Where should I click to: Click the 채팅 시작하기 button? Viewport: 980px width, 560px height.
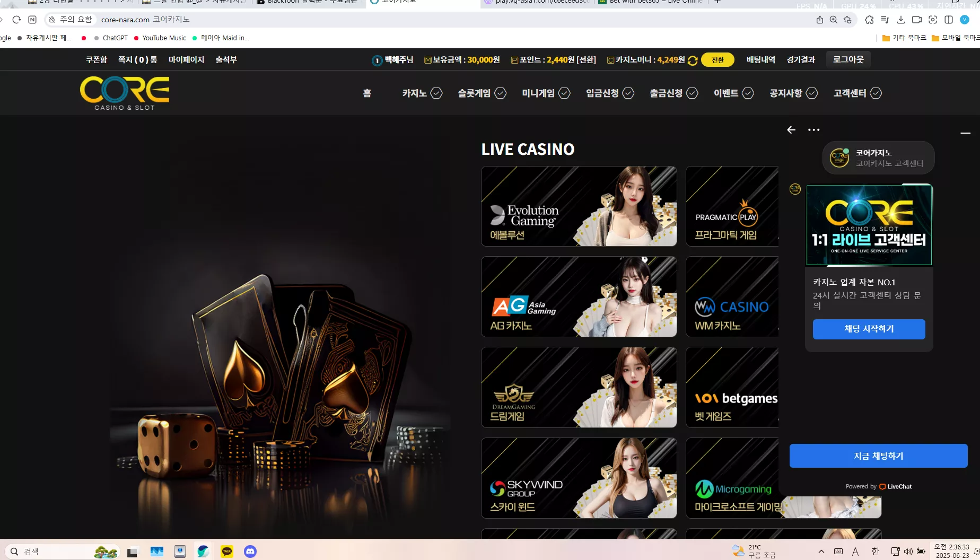click(869, 329)
